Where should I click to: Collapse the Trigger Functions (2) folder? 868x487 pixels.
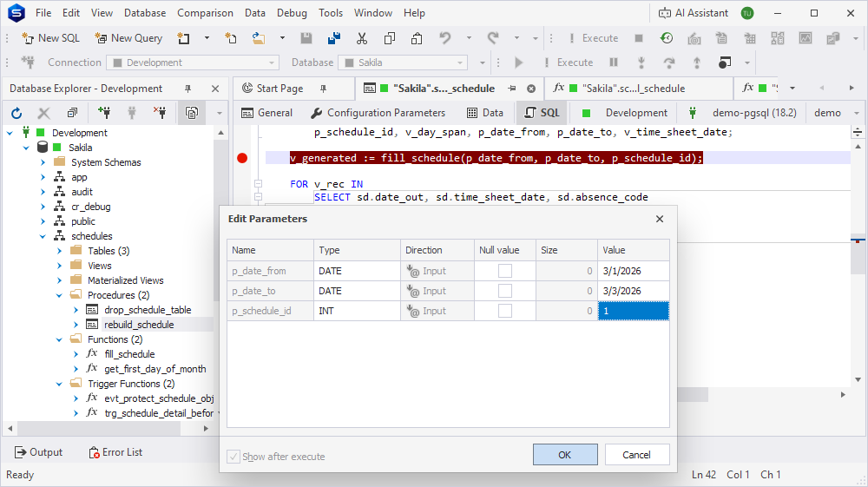coord(59,384)
